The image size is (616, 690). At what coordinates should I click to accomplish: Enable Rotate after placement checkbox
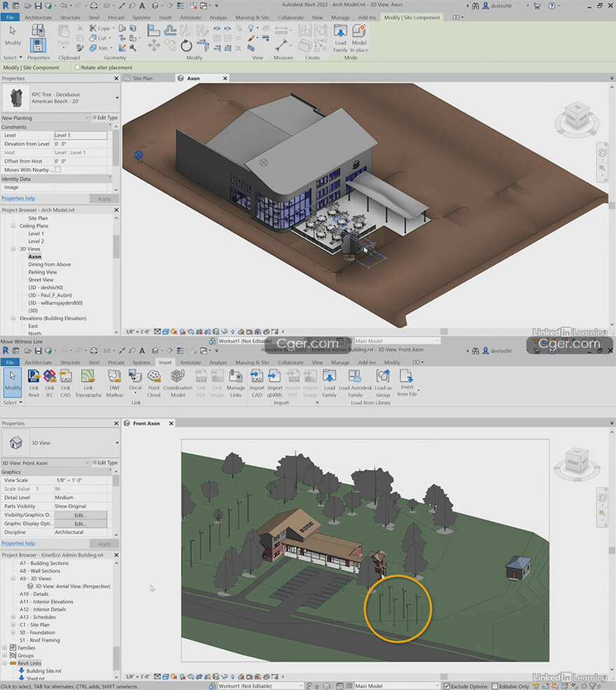(78, 67)
